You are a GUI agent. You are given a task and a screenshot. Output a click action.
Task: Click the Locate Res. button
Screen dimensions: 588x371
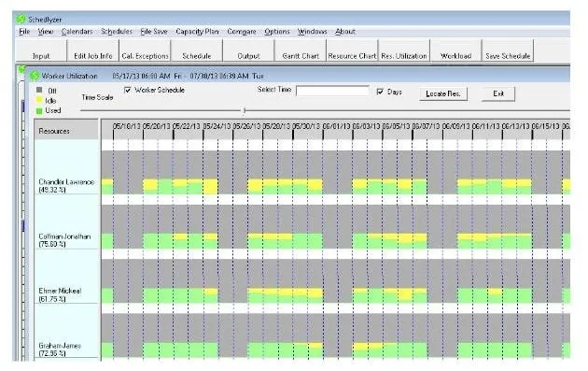[443, 93]
